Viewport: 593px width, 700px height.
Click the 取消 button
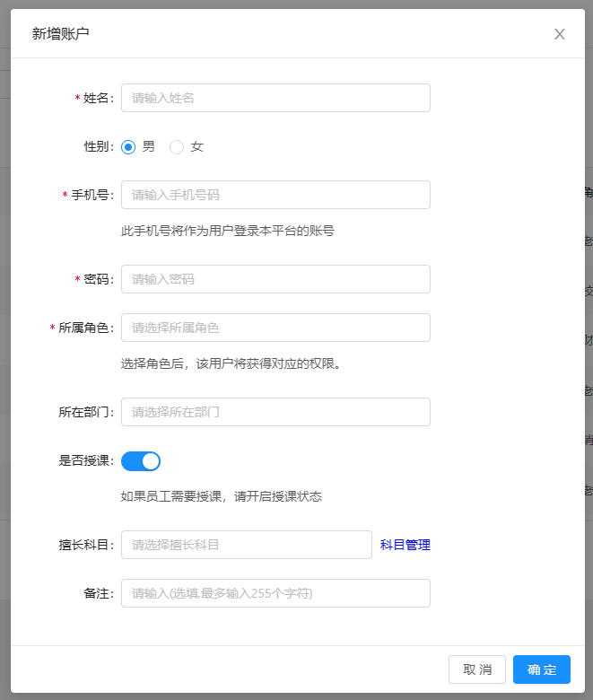(x=477, y=669)
